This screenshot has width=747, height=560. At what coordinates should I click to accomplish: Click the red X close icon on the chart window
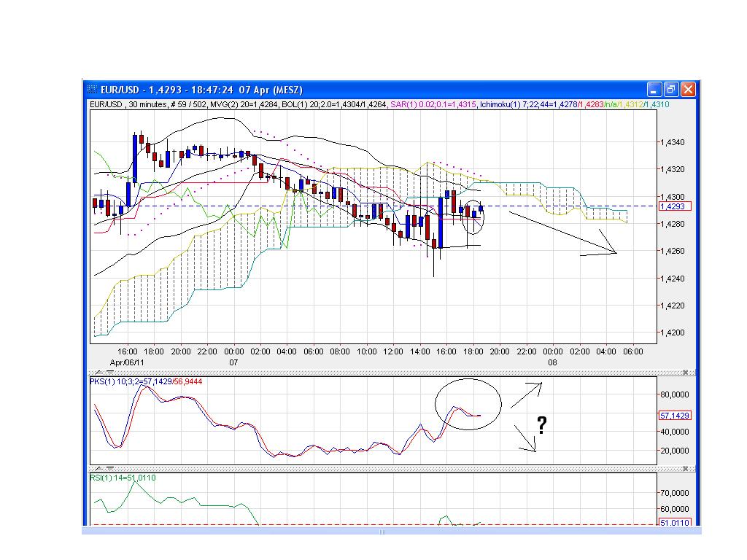coord(688,89)
